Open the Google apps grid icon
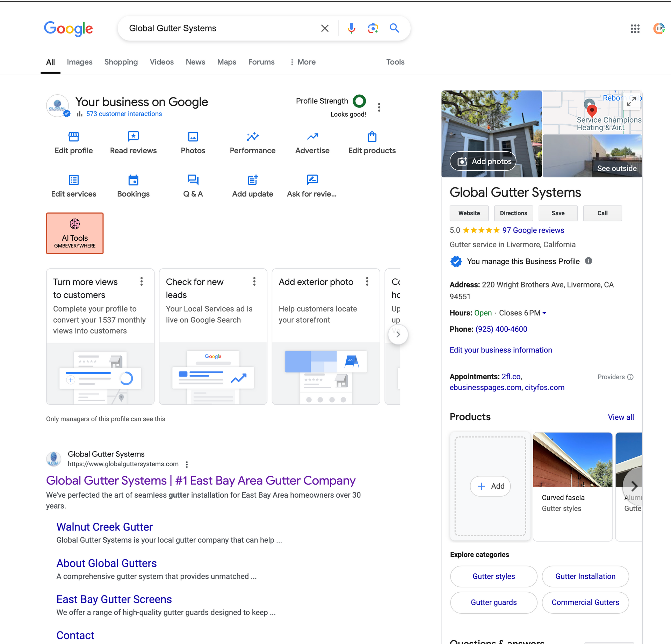 (x=635, y=29)
